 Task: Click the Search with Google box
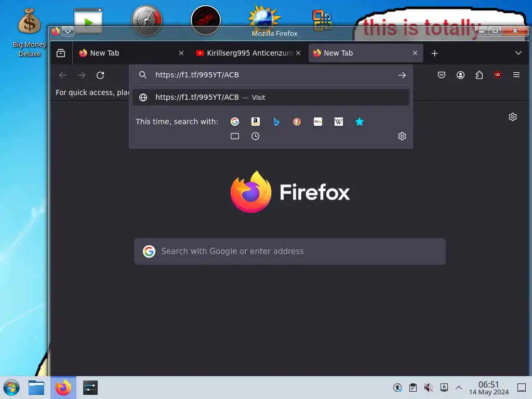click(x=290, y=251)
